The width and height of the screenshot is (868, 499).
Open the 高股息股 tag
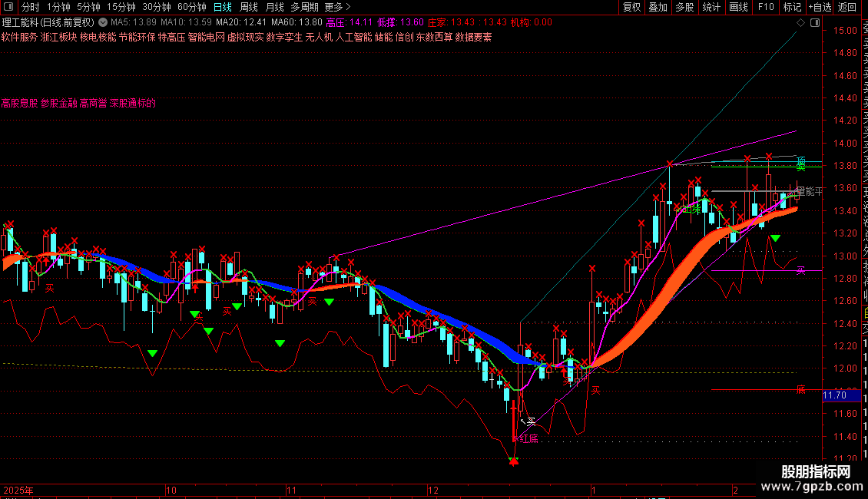[19, 104]
